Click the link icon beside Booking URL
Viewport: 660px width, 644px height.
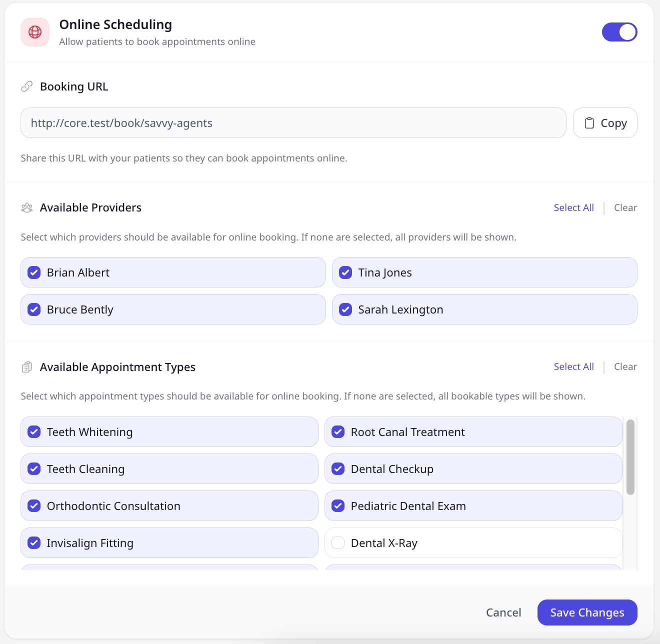pos(27,86)
